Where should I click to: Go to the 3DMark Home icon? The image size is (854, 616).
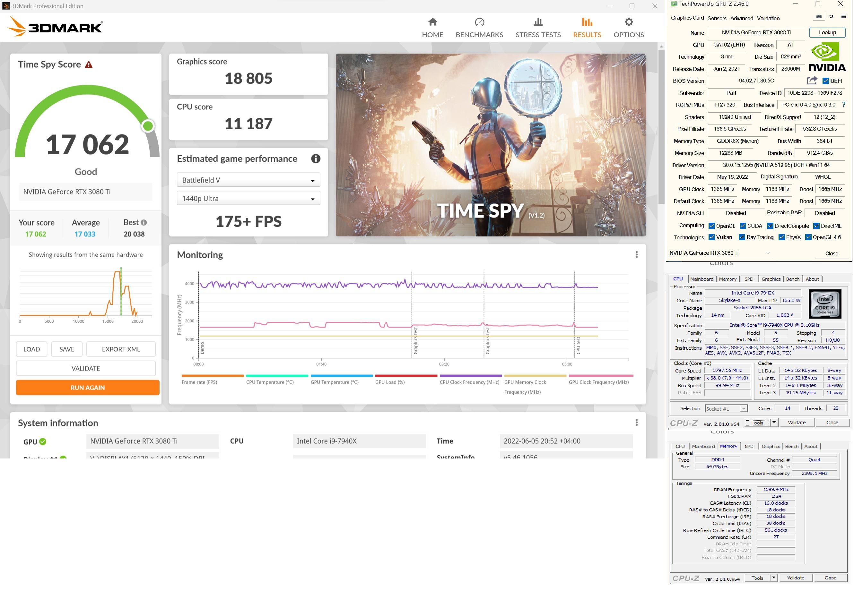point(432,22)
